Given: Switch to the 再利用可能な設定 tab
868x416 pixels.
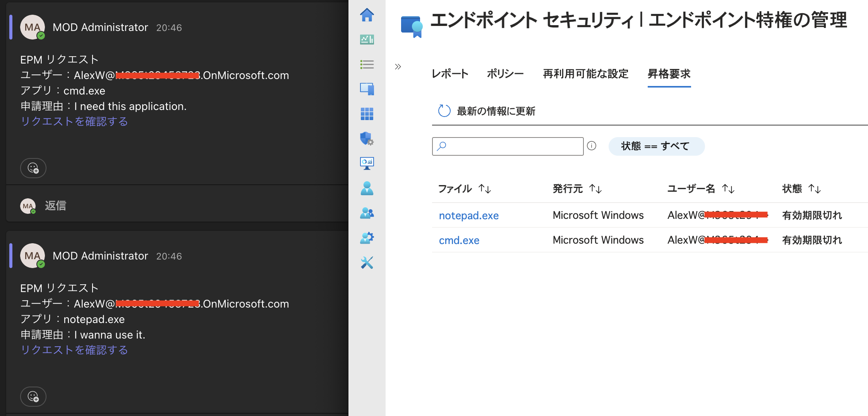Looking at the screenshot, I should click(x=585, y=74).
